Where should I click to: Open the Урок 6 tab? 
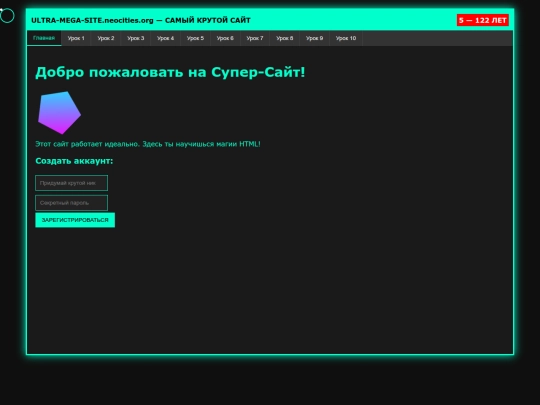pyautogui.click(x=225, y=38)
